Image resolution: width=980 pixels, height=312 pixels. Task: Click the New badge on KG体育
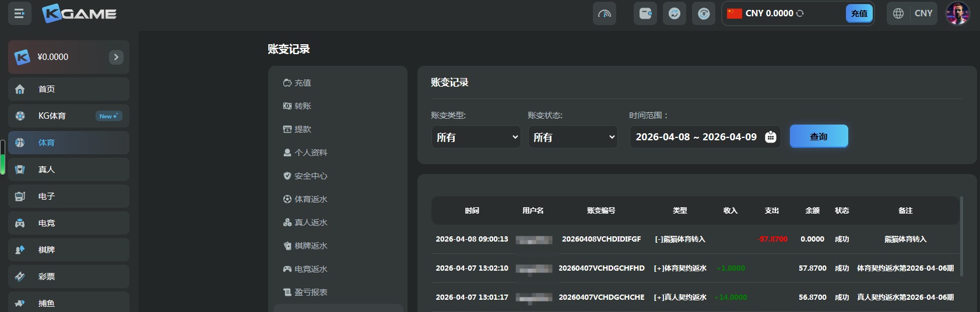coord(108,116)
